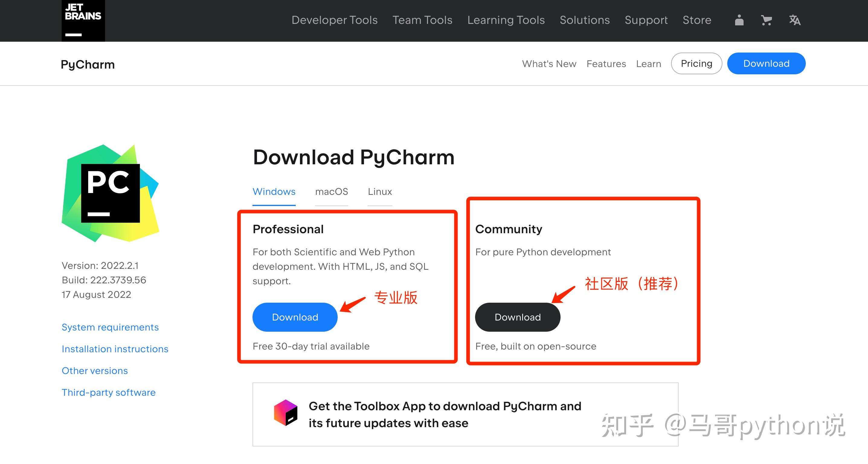Click the PyCharm PC logo
Viewport: 868px width, 464px height.
tap(111, 193)
